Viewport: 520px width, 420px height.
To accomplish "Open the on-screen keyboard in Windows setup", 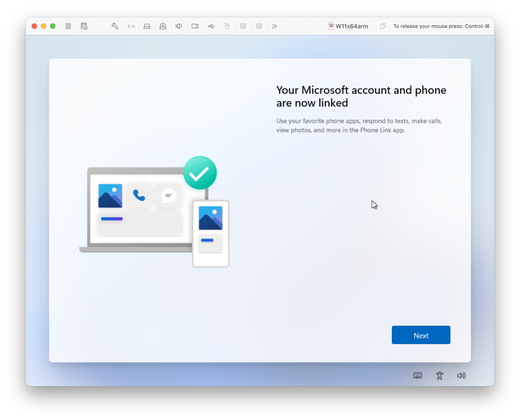I will (x=417, y=375).
